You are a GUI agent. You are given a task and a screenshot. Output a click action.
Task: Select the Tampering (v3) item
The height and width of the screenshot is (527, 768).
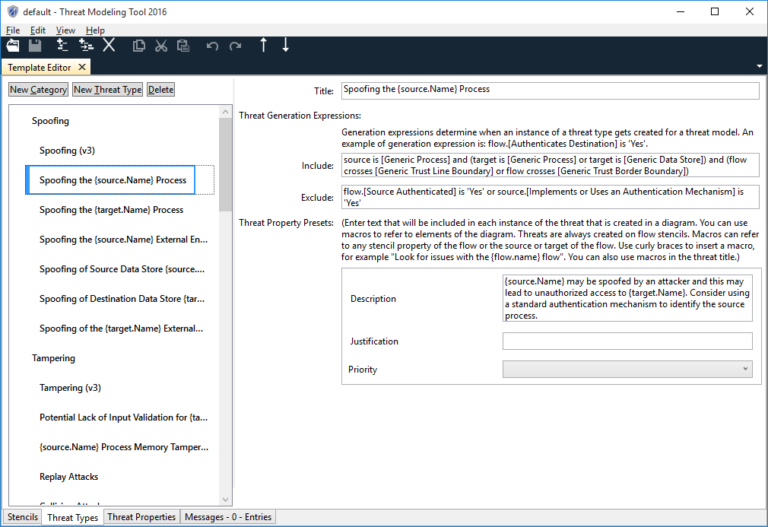tap(70, 387)
